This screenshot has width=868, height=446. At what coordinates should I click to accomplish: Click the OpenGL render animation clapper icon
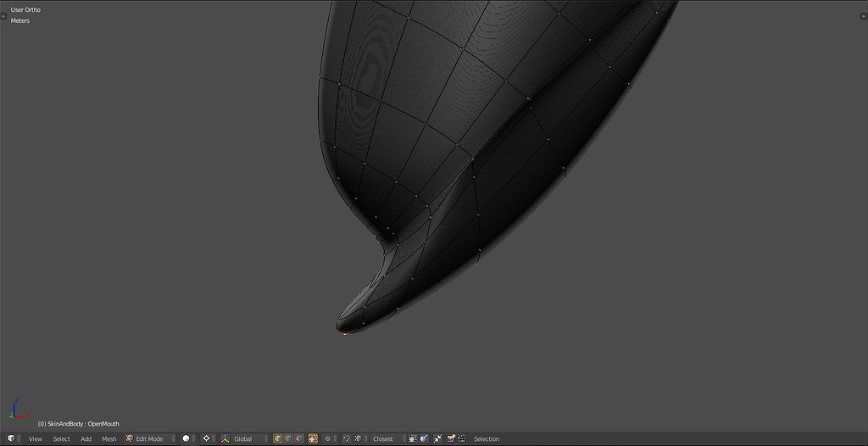461,438
